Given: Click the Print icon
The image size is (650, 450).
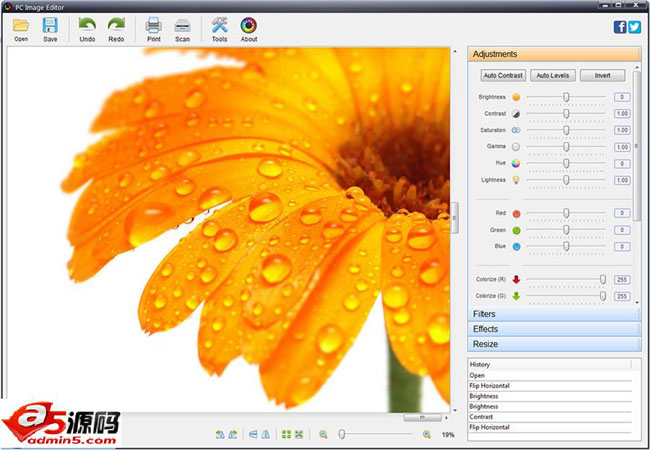Looking at the screenshot, I should 153,25.
